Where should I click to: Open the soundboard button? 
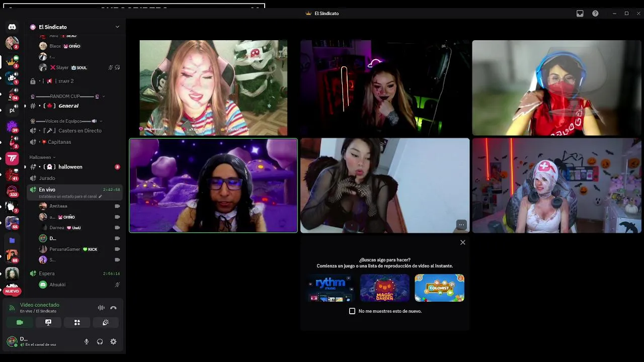click(x=106, y=322)
